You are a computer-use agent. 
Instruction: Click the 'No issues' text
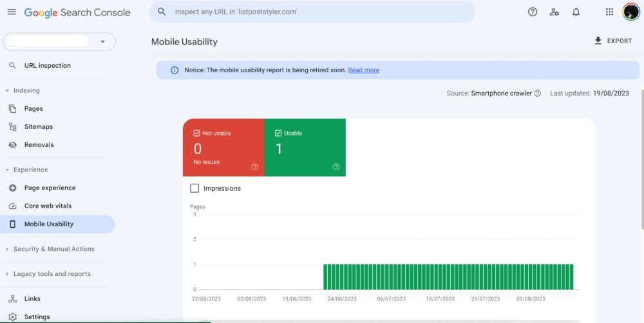pyautogui.click(x=207, y=162)
